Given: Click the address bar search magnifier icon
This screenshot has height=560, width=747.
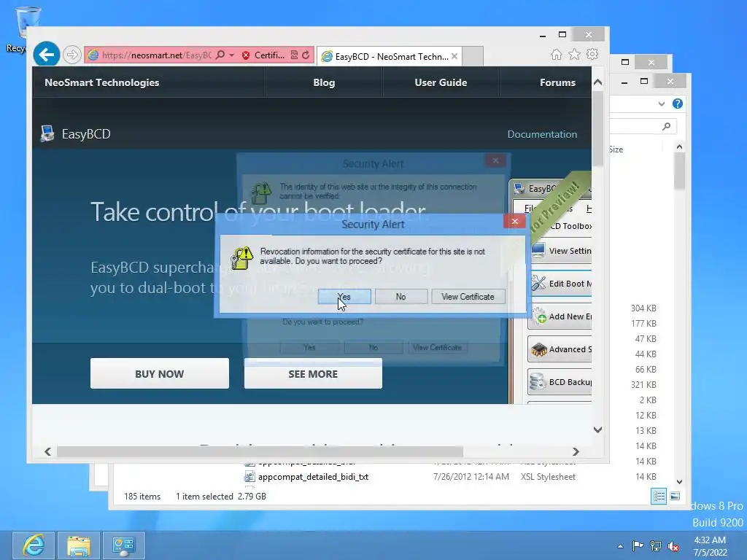Looking at the screenshot, I should coord(220,55).
